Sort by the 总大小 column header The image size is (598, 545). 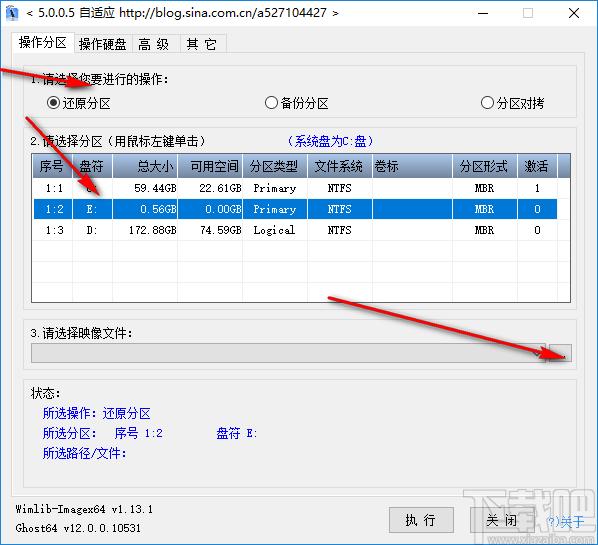tap(145, 166)
